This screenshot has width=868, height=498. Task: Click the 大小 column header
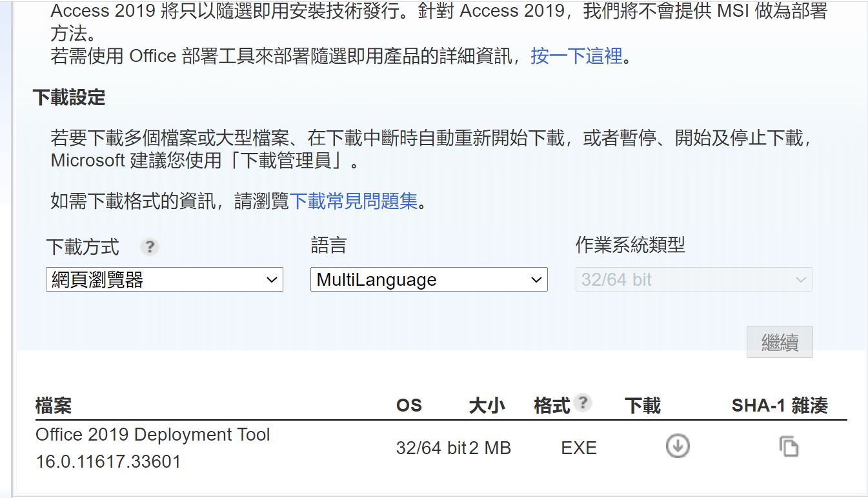[487, 406]
